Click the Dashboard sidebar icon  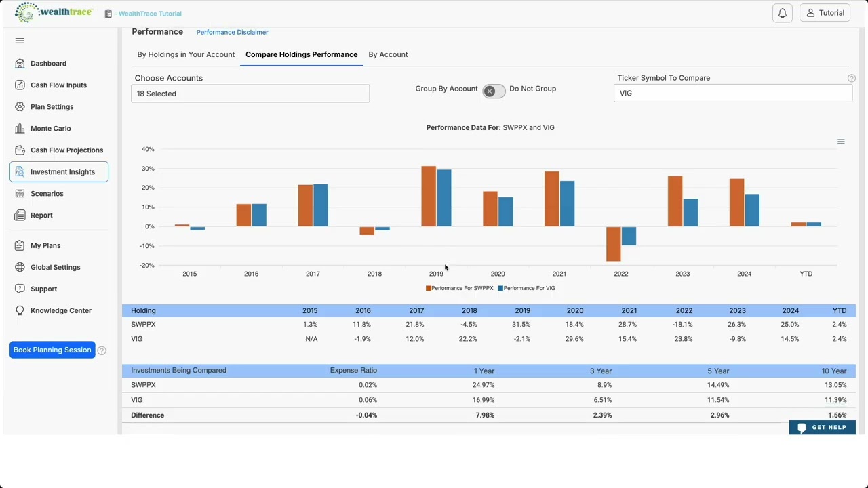click(20, 64)
